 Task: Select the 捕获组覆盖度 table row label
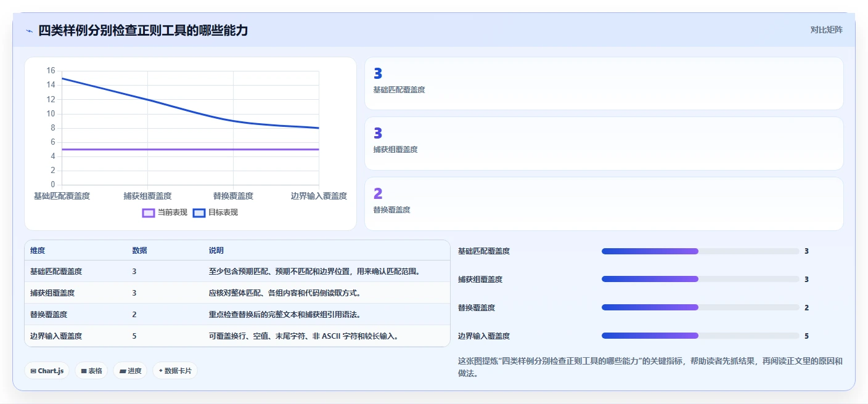click(52, 293)
